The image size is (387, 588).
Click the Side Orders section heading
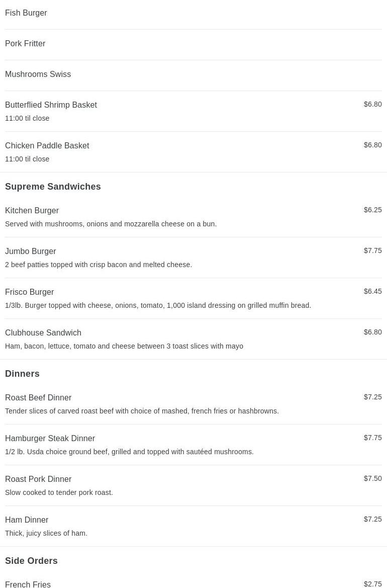point(31,561)
